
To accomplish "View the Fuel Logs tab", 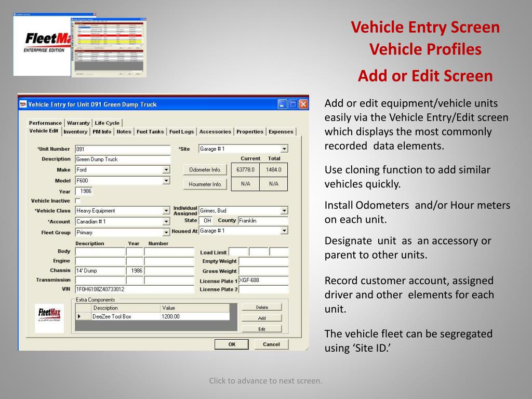I will tap(181, 131).
